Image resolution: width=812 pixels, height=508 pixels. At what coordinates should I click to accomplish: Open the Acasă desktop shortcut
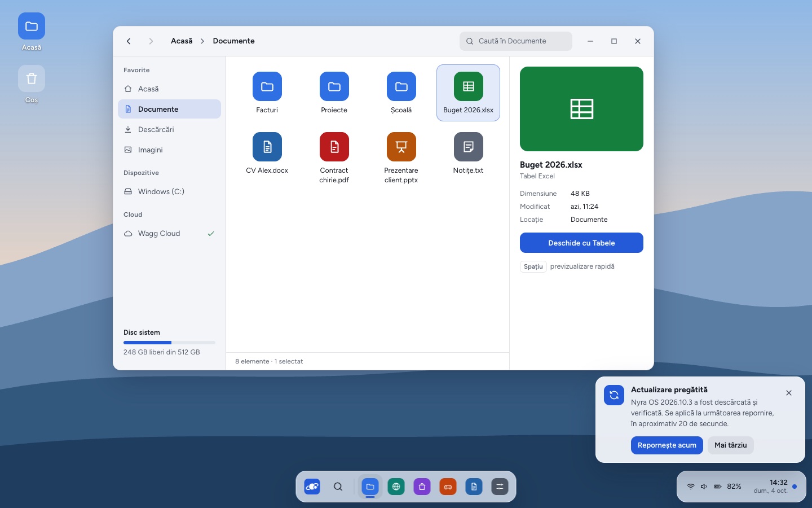click(x=32, y=32)
